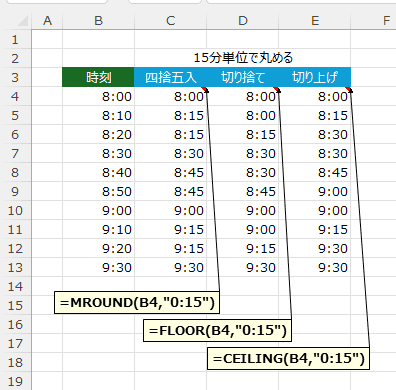
Task: Select column E header
Action: coord(315,21)
